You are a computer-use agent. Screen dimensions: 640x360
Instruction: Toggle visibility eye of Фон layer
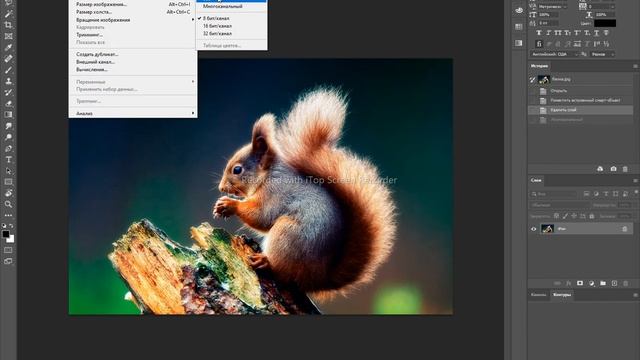533,229
